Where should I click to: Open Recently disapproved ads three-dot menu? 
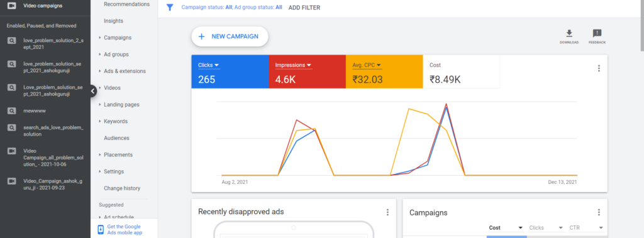click(x=387, y=212)
